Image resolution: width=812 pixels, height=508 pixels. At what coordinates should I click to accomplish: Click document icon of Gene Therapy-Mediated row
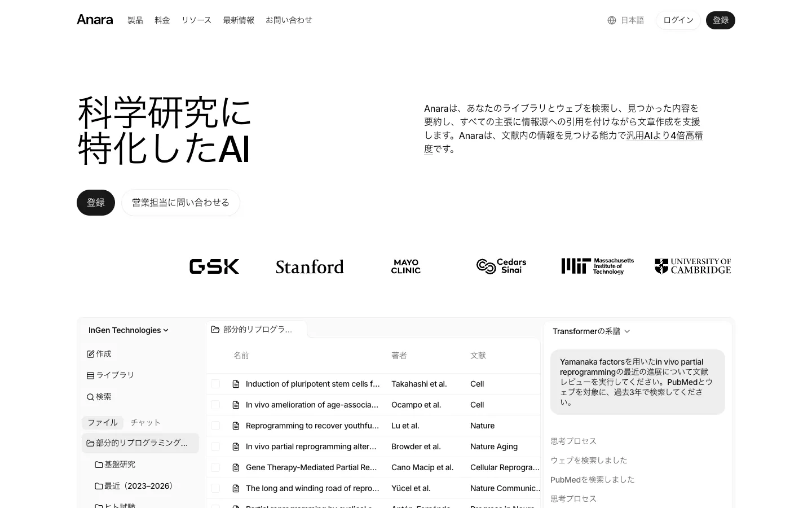[236, 467]
